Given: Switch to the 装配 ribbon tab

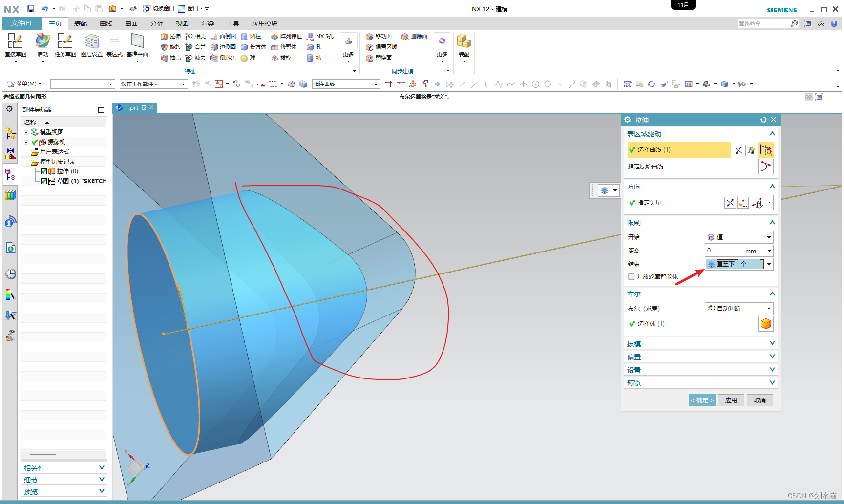Looking at the screenshot, I should [x=81, y=23].
